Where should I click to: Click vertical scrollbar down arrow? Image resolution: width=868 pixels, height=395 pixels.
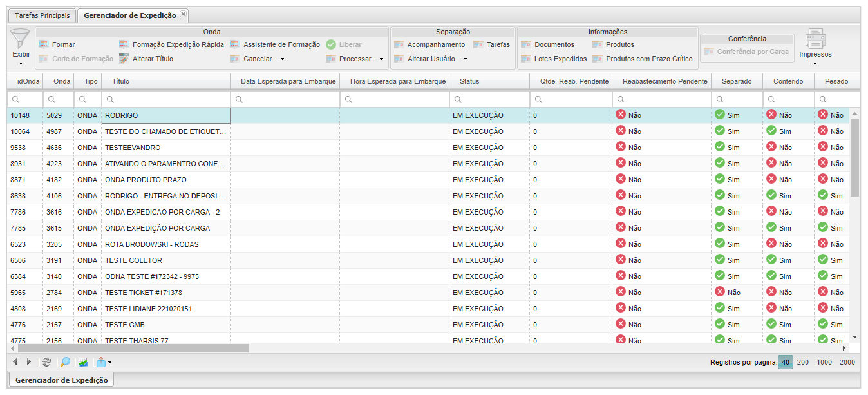854,337
